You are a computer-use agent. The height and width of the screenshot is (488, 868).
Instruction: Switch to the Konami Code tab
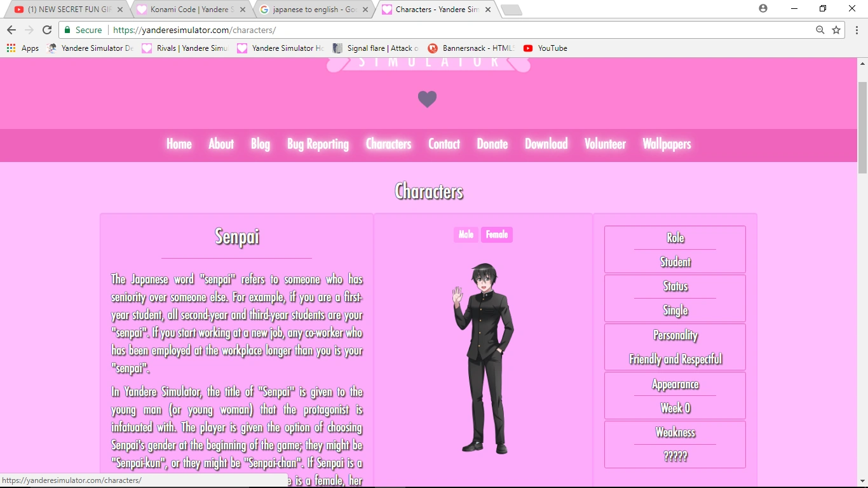pyautogui.click(x=191, y=10)
